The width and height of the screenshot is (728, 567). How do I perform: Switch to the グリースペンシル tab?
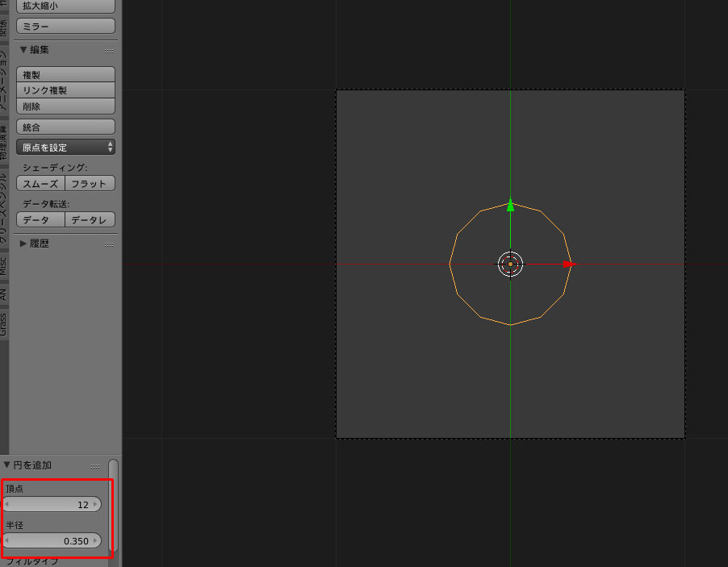[x=4, y=208]
